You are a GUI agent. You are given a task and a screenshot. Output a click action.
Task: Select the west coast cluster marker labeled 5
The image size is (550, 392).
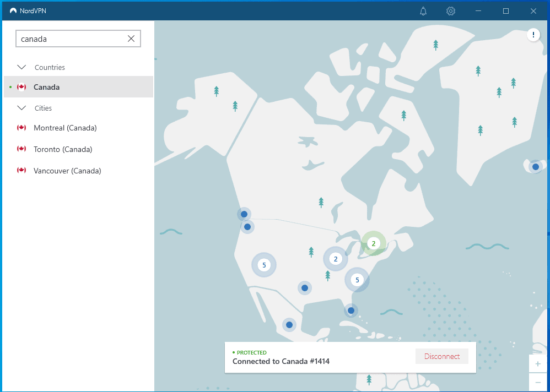click(x=264, y=265)
